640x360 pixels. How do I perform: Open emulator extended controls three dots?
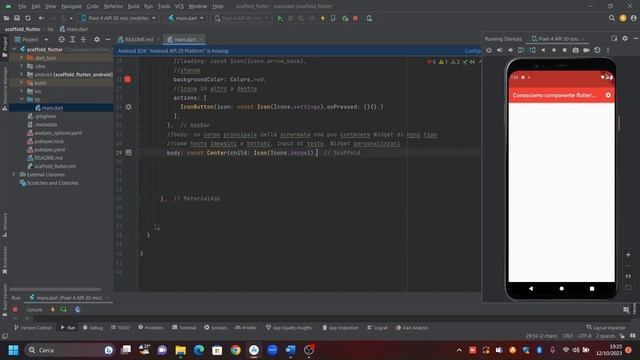[x=608, y=50]
